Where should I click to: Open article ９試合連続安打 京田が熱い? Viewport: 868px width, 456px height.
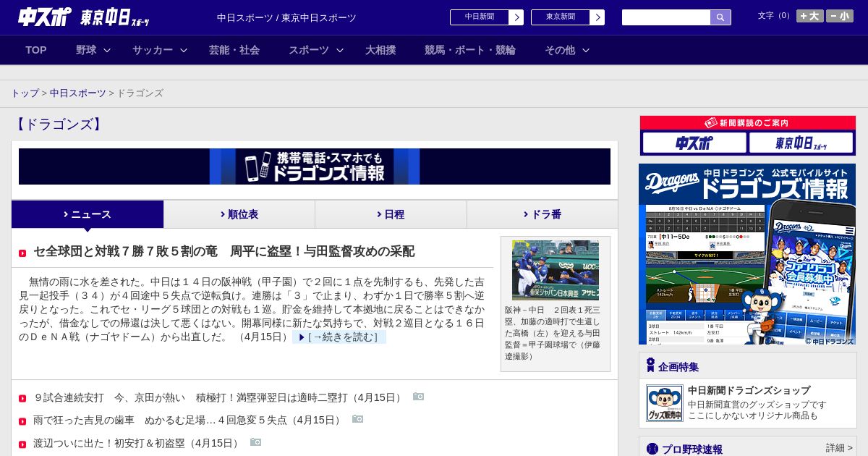pos(218,397)
